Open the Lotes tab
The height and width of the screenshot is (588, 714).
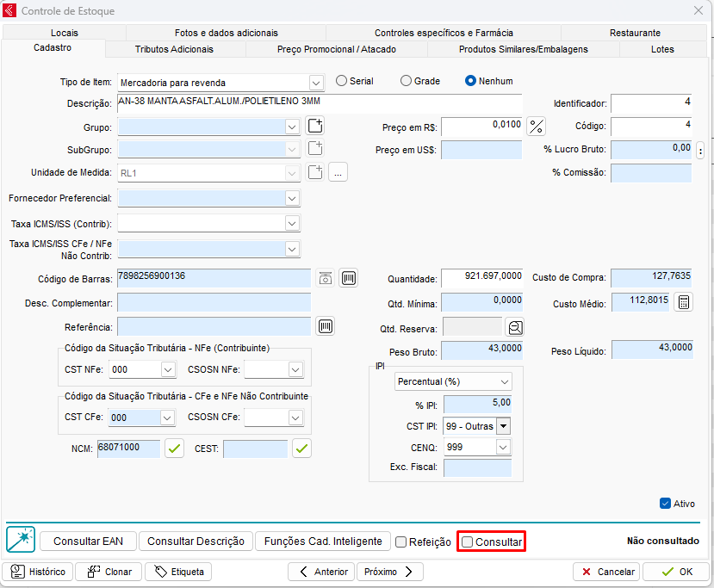click(x=662, y=49)
